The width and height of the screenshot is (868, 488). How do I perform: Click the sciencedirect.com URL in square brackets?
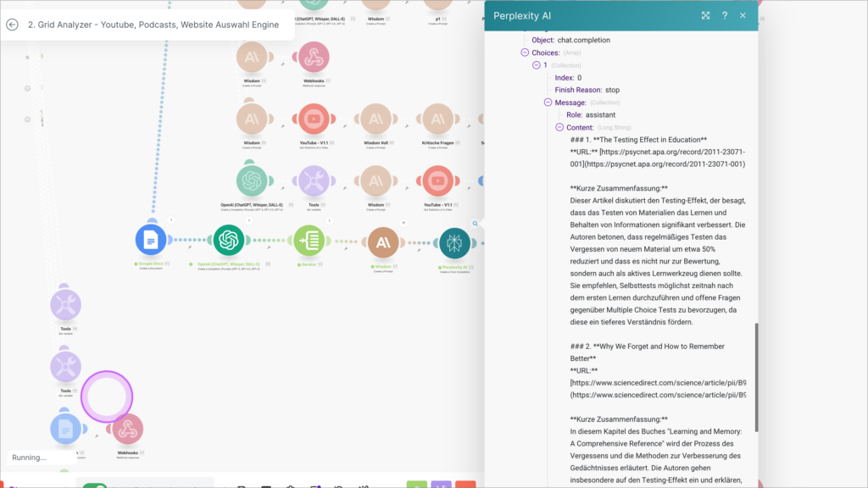click(x=658, y=383)
